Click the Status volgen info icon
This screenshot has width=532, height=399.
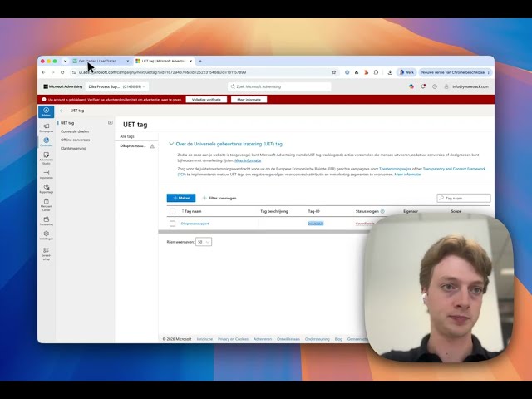[382, 211]
